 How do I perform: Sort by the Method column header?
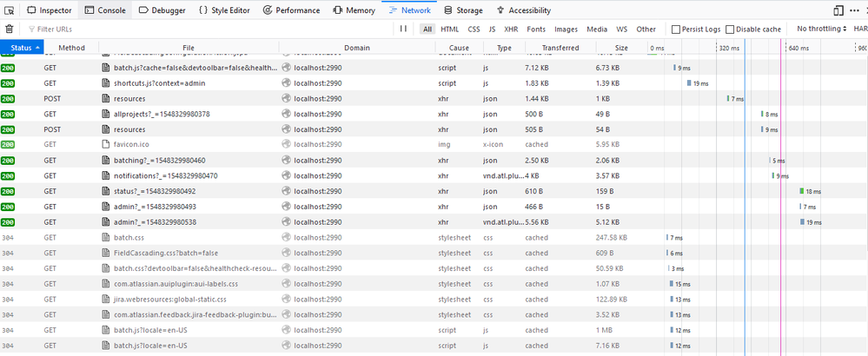[71, 48]
